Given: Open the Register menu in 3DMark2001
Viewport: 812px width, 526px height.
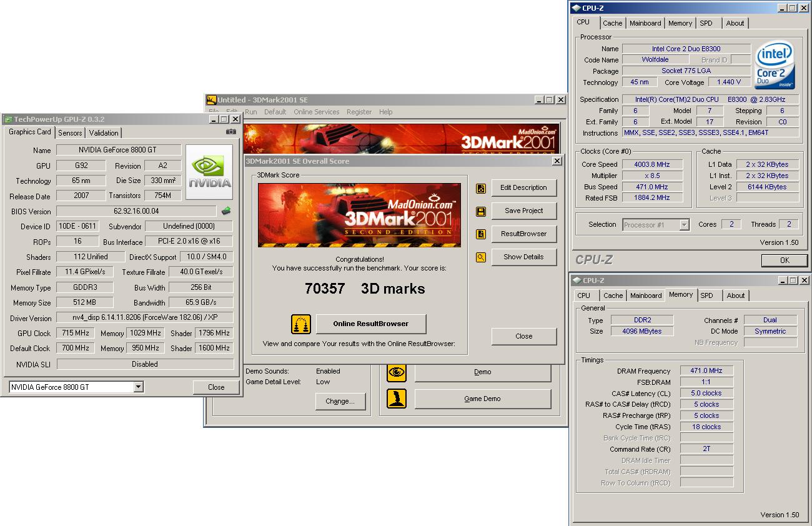Looking at the screenshot, I should click(359, 112).
